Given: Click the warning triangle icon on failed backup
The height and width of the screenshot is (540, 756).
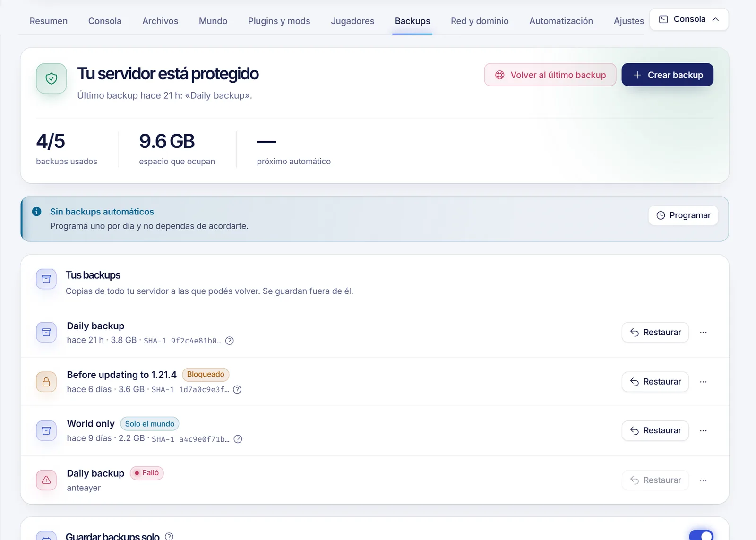Looking at the screenshot, I should 46,480.
